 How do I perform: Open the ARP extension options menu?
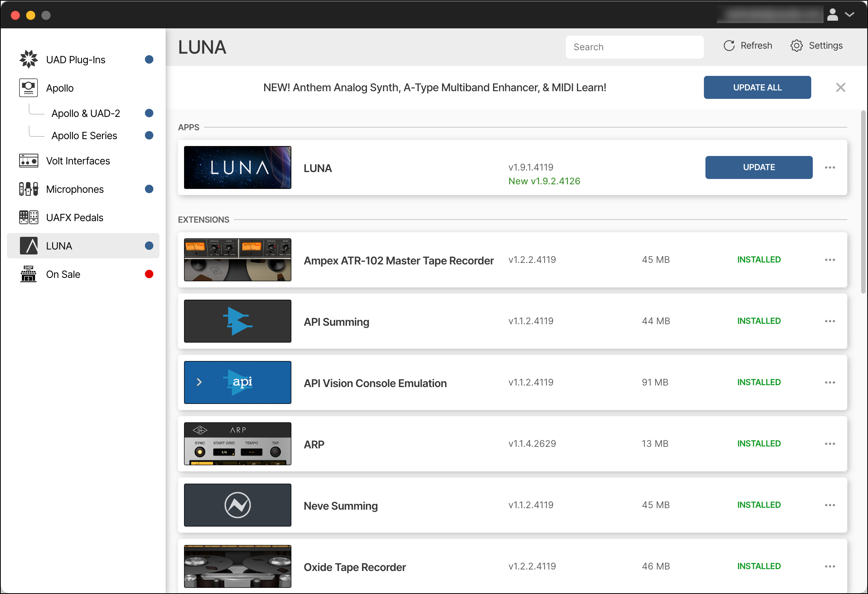click(x=830, y=444)
